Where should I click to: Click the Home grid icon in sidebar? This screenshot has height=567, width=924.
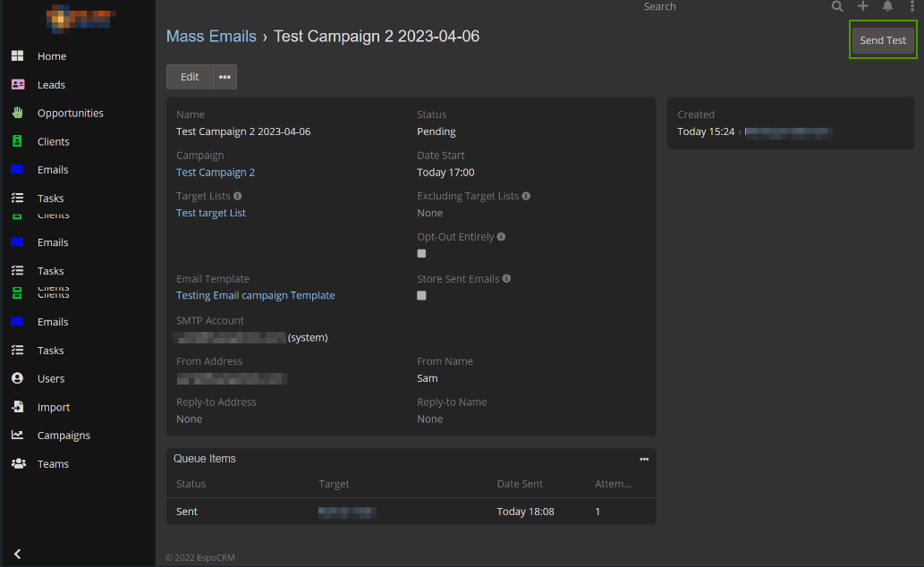point(17,56)
